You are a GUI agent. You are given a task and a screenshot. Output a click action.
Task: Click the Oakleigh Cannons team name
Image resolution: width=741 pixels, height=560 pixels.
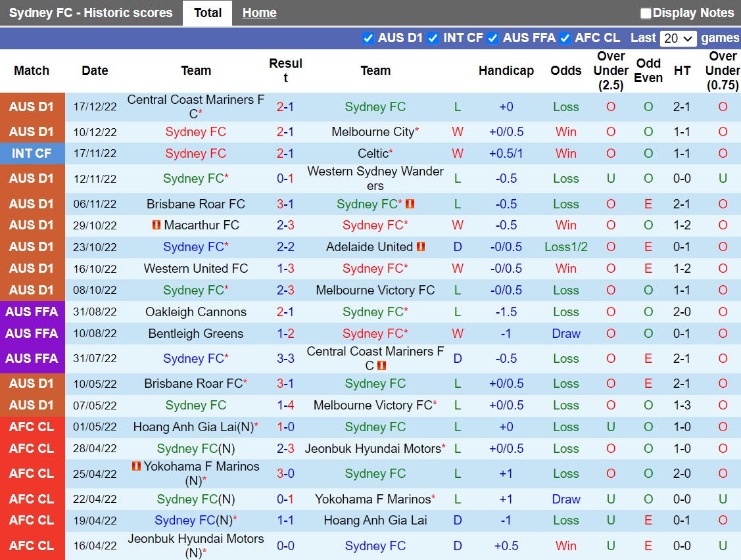(196, 312)
